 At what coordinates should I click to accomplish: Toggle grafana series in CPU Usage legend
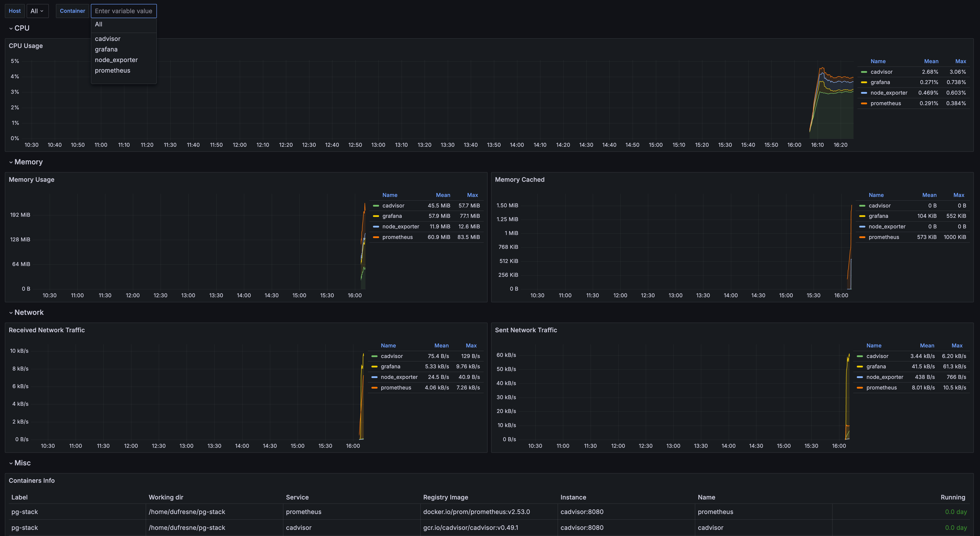pos(880,82)
